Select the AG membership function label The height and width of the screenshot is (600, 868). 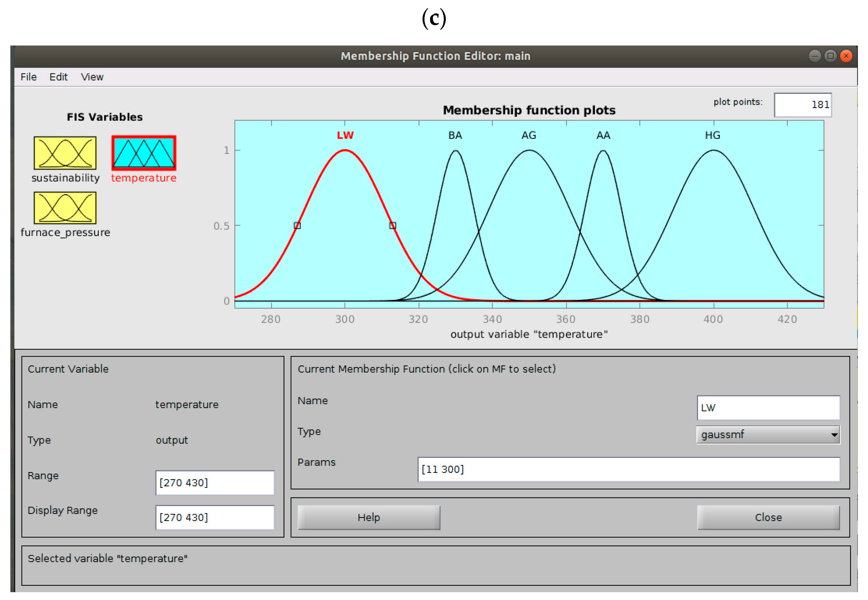[529, 135]
